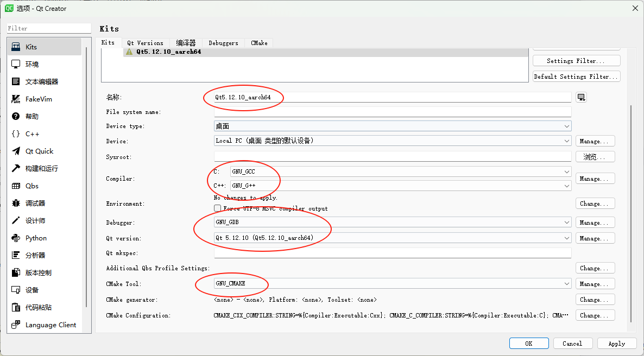The width and height of the screenshot is (644, 356).
Task: Close the 选项 dialog window
Action: click(x=635, y=8)
